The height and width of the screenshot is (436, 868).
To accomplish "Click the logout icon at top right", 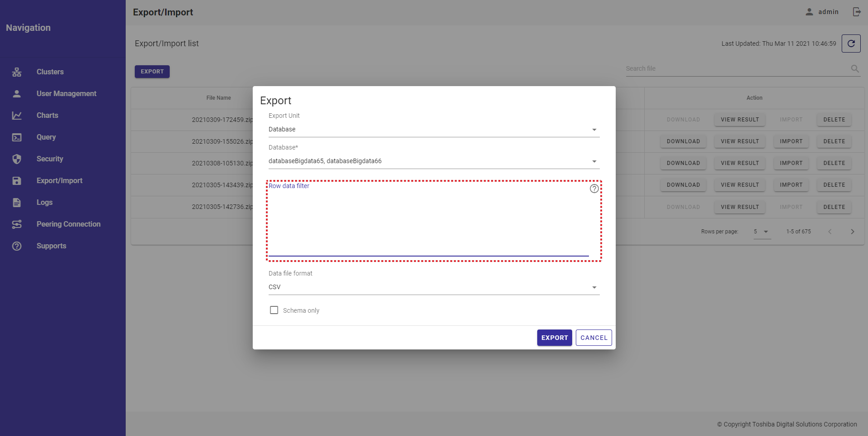I will (x=857, y=12).
